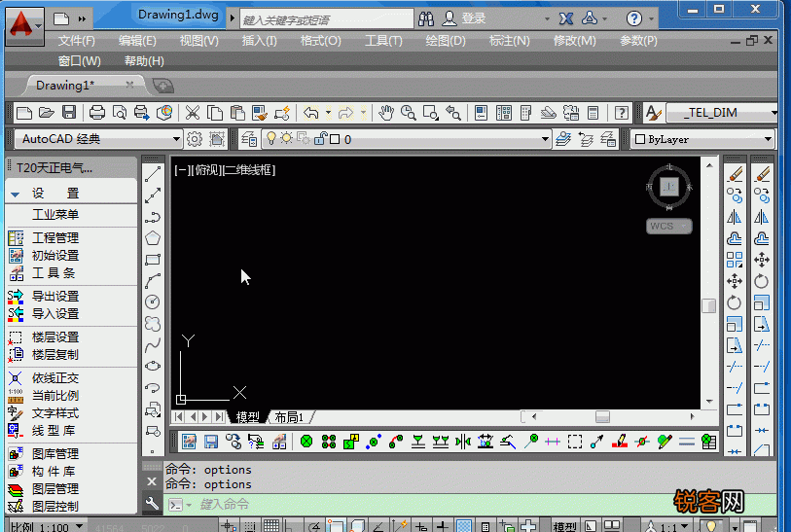Click the New drawing icon in standard toolbar
Viewport: 791px width, 532px height.
(24, 113)
